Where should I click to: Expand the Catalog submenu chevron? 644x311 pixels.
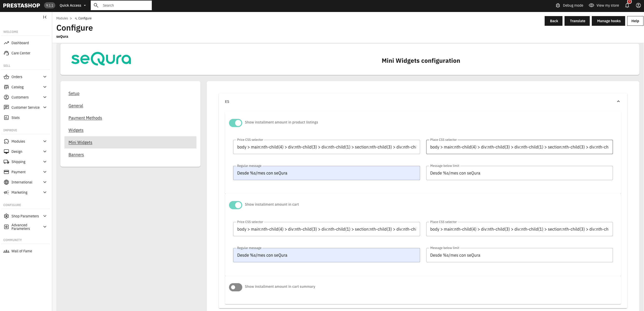tap(45, 87)
